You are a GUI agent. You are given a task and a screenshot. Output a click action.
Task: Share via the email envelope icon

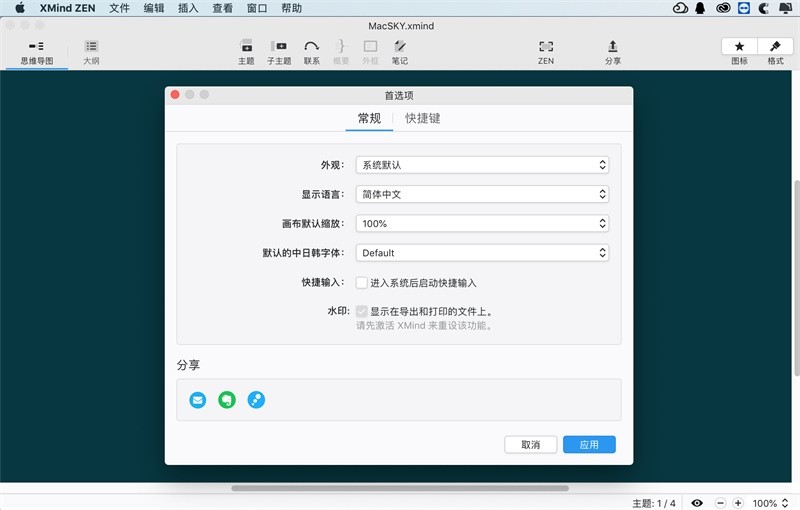(x=198, y=400)
